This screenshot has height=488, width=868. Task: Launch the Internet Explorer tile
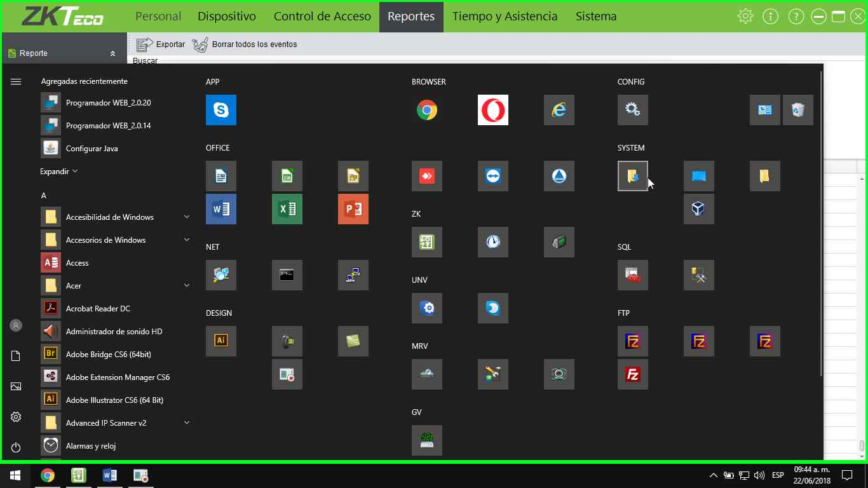click(x=559, y=110)
